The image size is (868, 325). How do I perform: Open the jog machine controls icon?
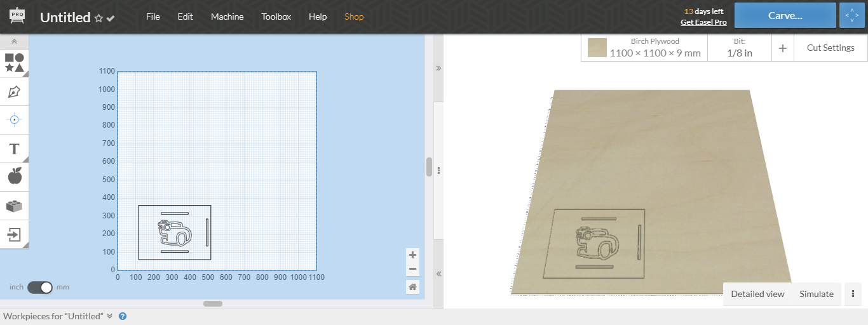click(x=852, y=15)
